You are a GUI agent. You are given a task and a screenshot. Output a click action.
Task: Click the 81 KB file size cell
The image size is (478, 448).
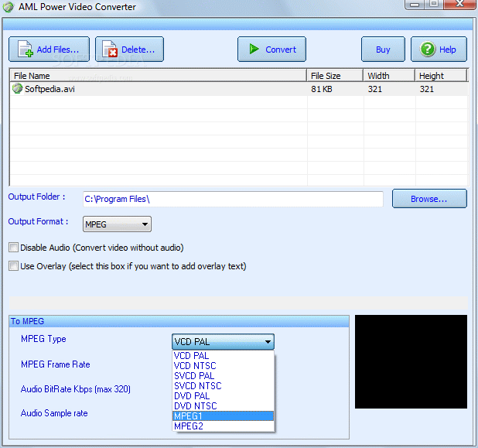click(x=322, y=89)
